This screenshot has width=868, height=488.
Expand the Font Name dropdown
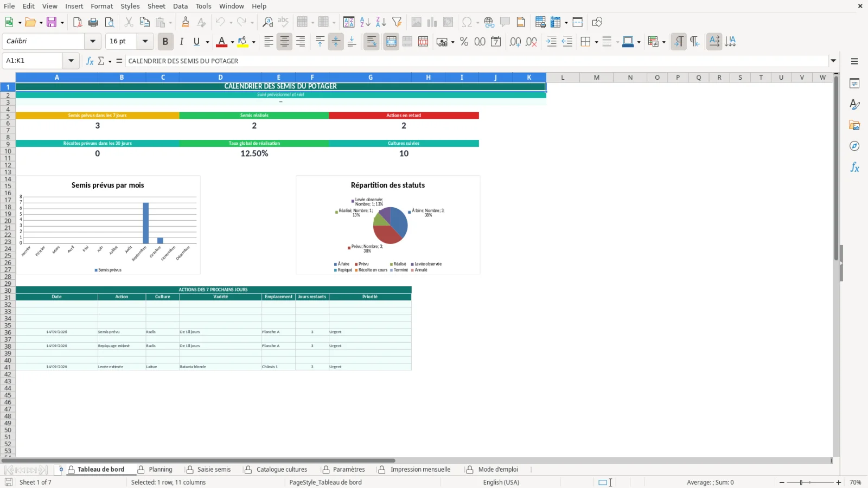pyautogui.click(x=93, y=41)
